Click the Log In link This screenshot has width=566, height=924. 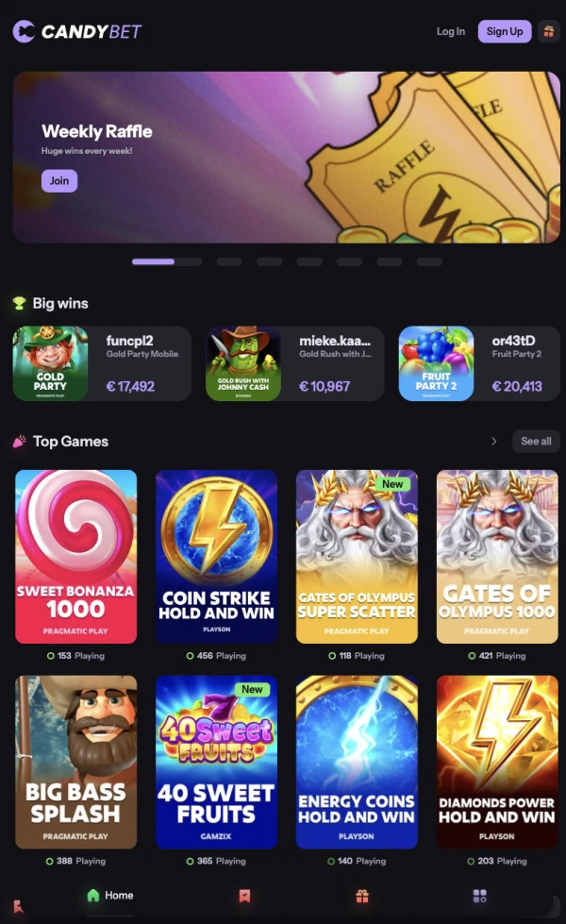[x=451, y=32]
